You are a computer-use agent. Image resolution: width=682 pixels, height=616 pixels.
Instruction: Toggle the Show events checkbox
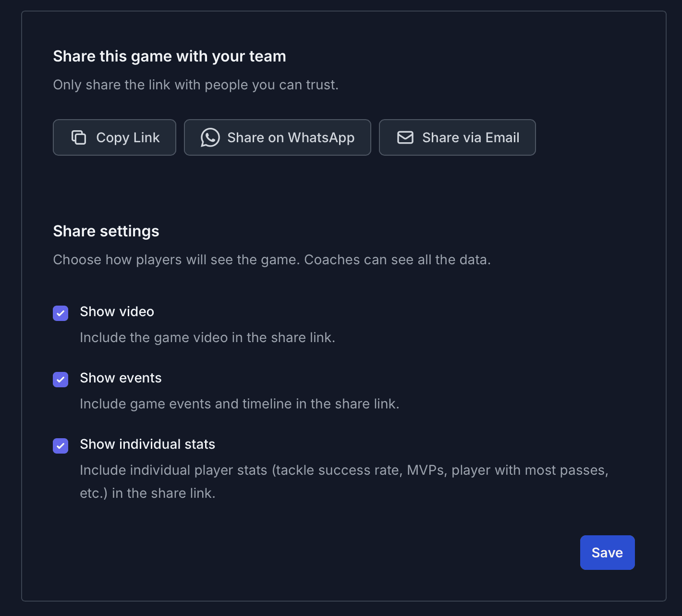click(61, 380)
